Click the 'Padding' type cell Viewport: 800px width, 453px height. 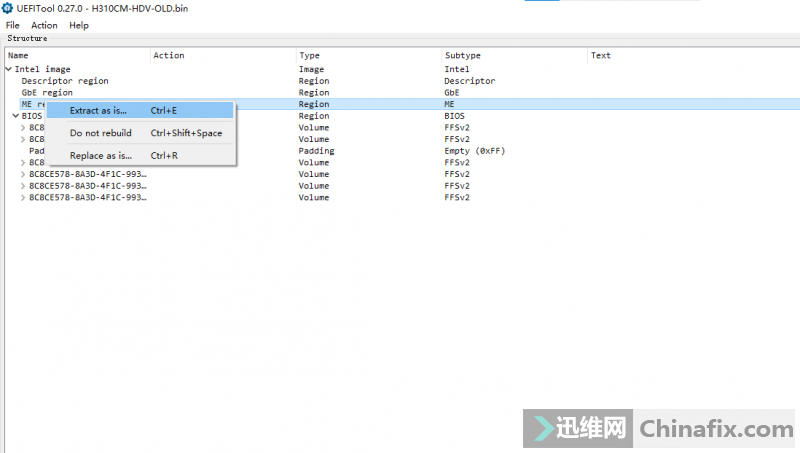tap(316, 151)
